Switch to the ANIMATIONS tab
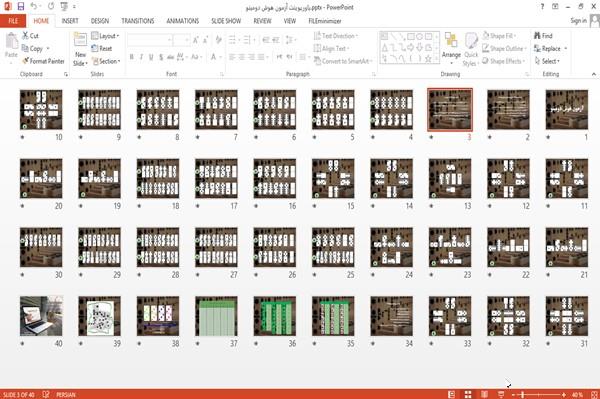 tap(183, 21)
